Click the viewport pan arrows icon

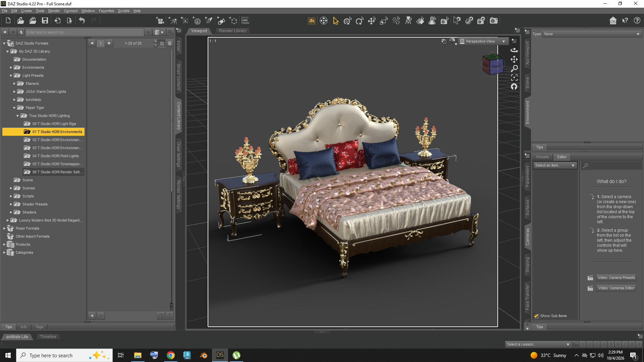(x=514, y=59)
